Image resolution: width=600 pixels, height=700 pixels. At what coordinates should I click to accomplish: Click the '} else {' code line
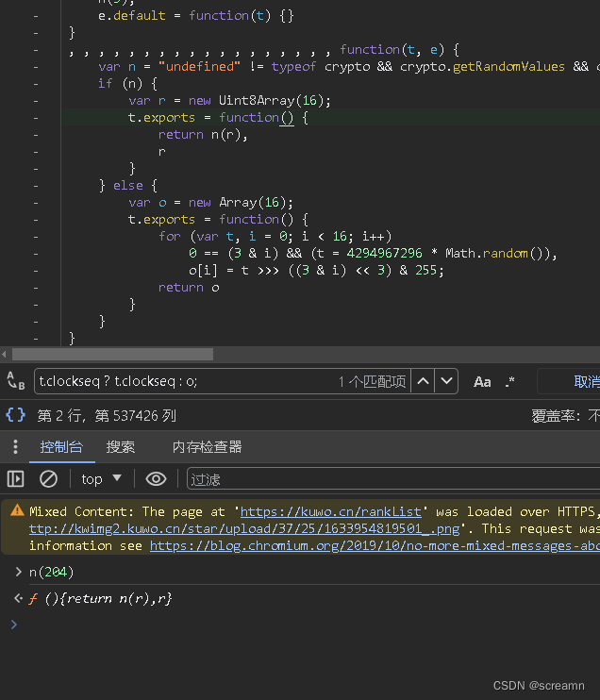(127, 185)
